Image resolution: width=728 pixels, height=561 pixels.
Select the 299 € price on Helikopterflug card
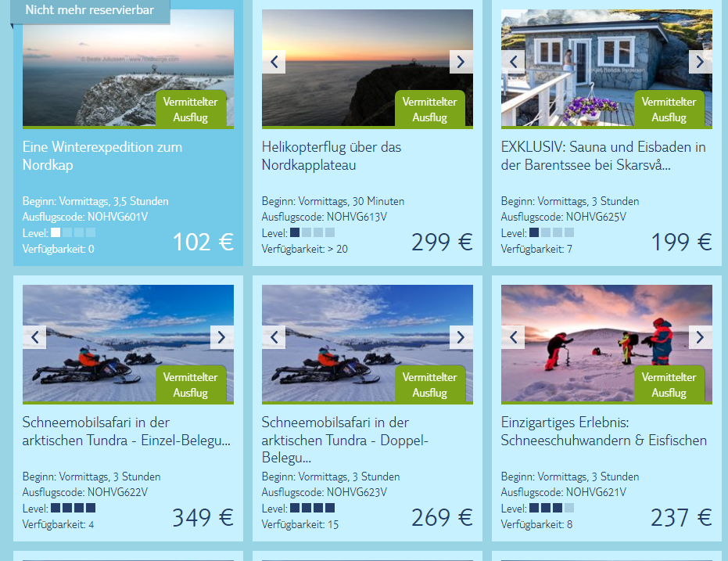pos(442,242)
